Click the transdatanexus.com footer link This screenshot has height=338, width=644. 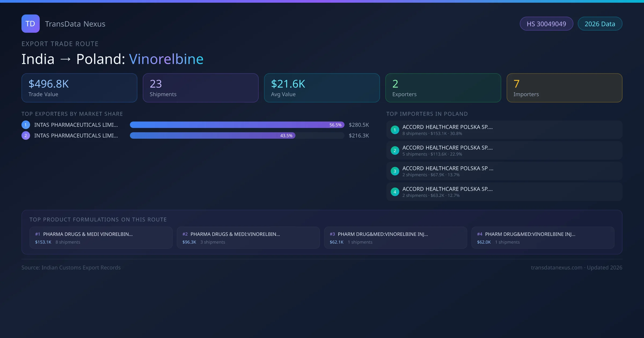(x=556, y=267)
